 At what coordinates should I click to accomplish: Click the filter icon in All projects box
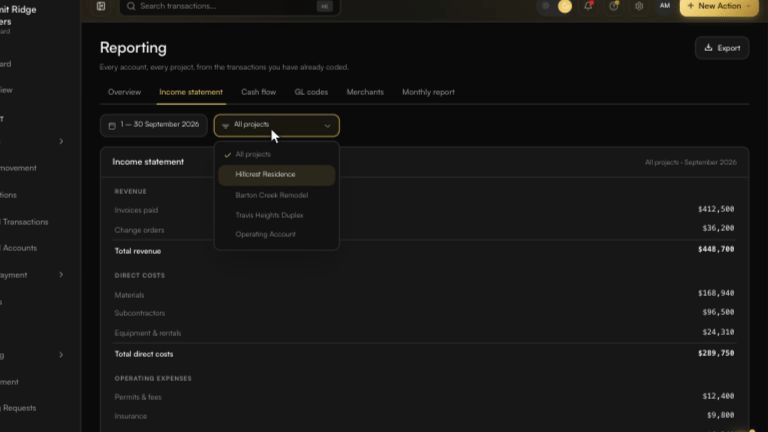point(225,126)
